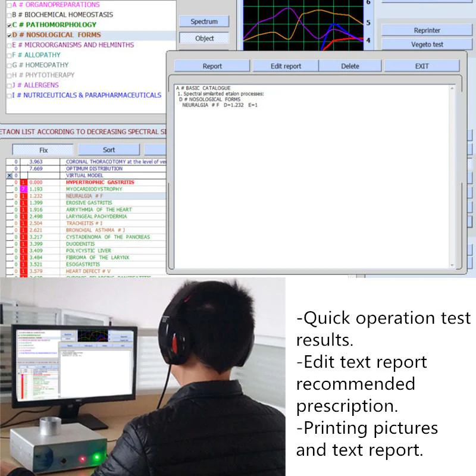Viewport: 476px width, 476px height.
Task: Click the Delete button
Action: coord(350,65)
